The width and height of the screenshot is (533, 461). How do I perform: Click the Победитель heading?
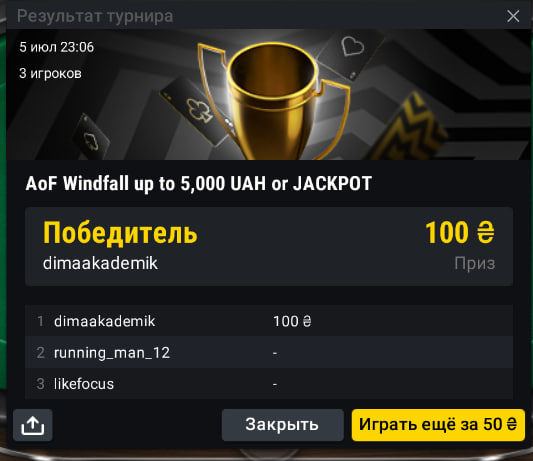pyautogui.click(x=120, y=233)
